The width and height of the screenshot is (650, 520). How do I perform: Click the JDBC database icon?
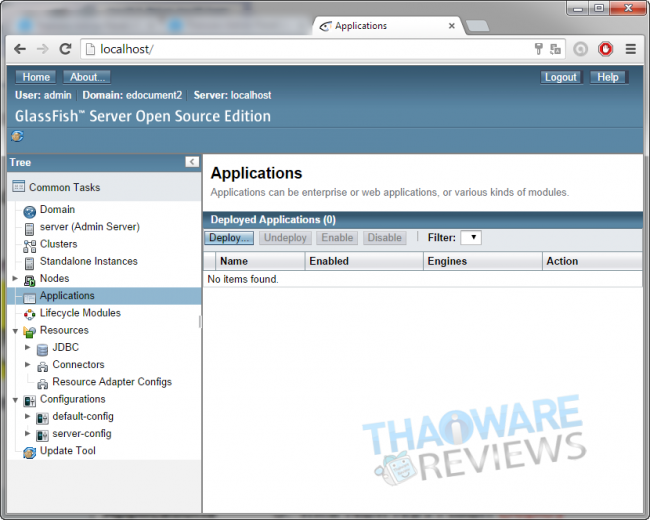[42, 350]
